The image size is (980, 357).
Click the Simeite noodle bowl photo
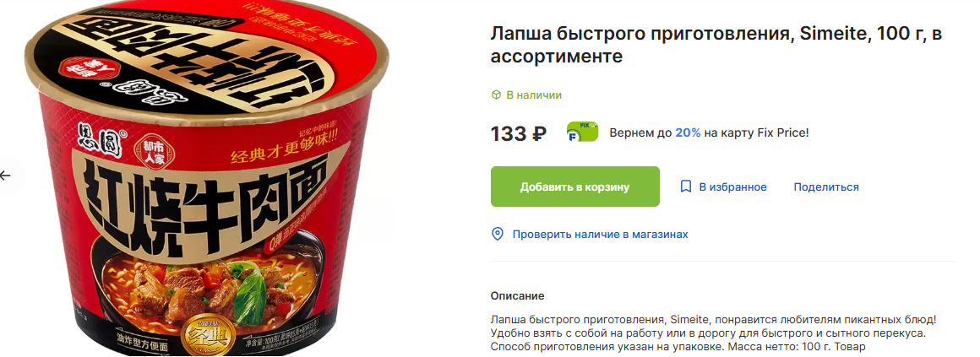(x=206, y=179)
